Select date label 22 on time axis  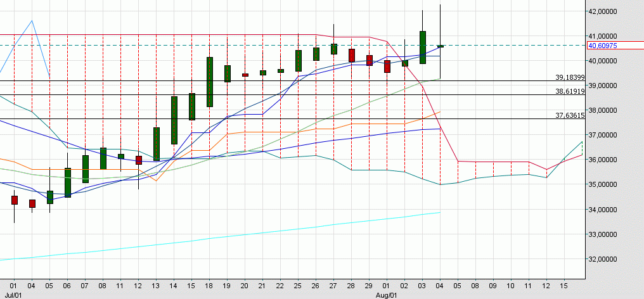click(x=280, y=286)
